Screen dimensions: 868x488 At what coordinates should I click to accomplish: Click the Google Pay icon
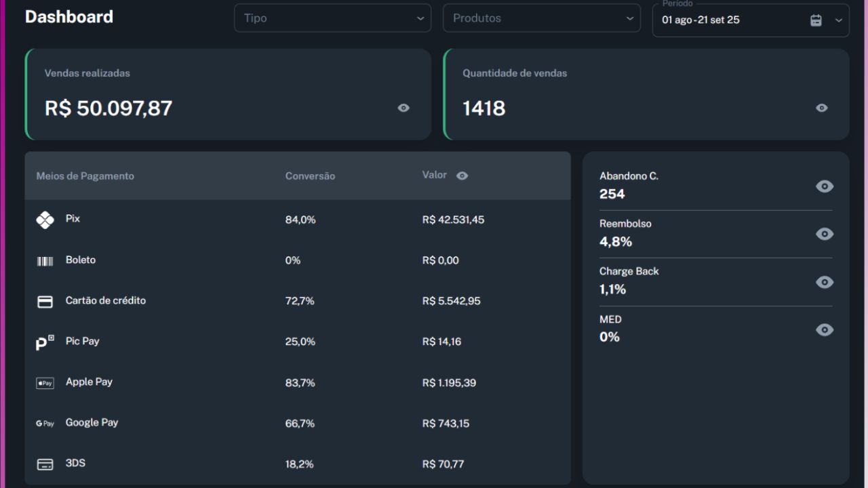coord(45,423)
